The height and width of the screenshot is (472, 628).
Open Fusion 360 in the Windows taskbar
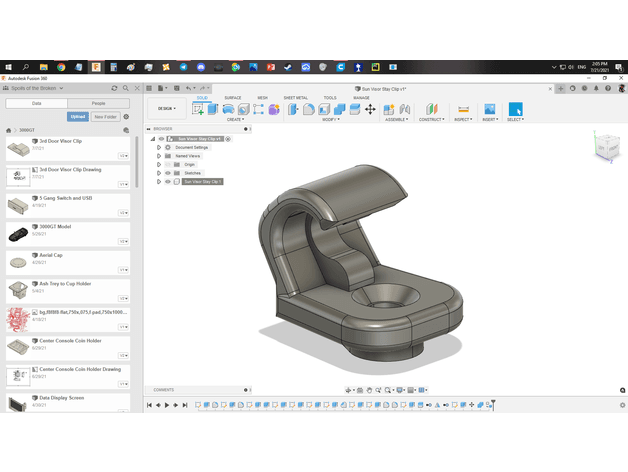pos(96,67)
